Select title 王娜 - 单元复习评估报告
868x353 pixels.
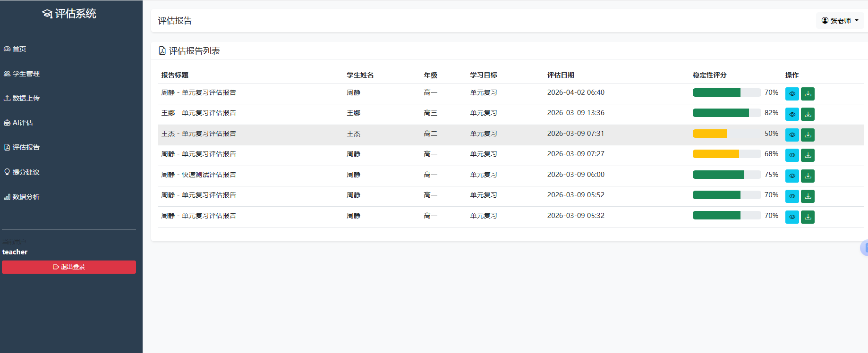click(199, 113)
